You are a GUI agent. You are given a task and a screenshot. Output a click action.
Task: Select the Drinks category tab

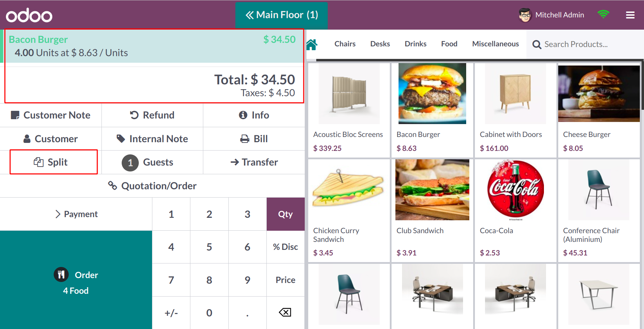pyautogui.click(x=416, y=44)
